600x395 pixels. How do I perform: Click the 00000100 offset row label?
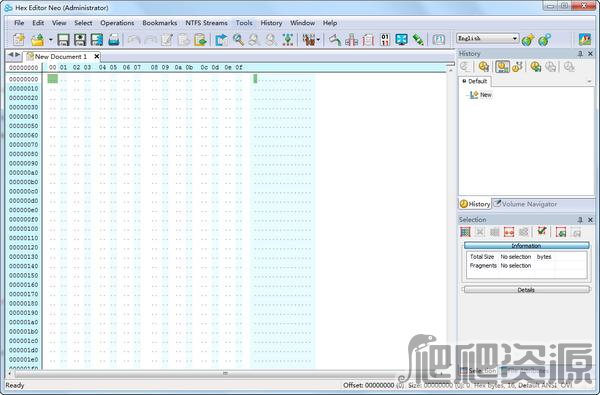(x=24, y=229)
